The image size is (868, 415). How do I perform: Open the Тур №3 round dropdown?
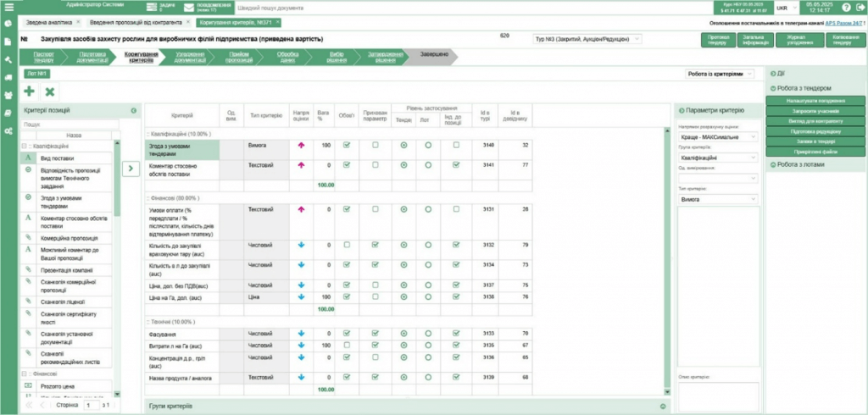click(x=587, y=39)
